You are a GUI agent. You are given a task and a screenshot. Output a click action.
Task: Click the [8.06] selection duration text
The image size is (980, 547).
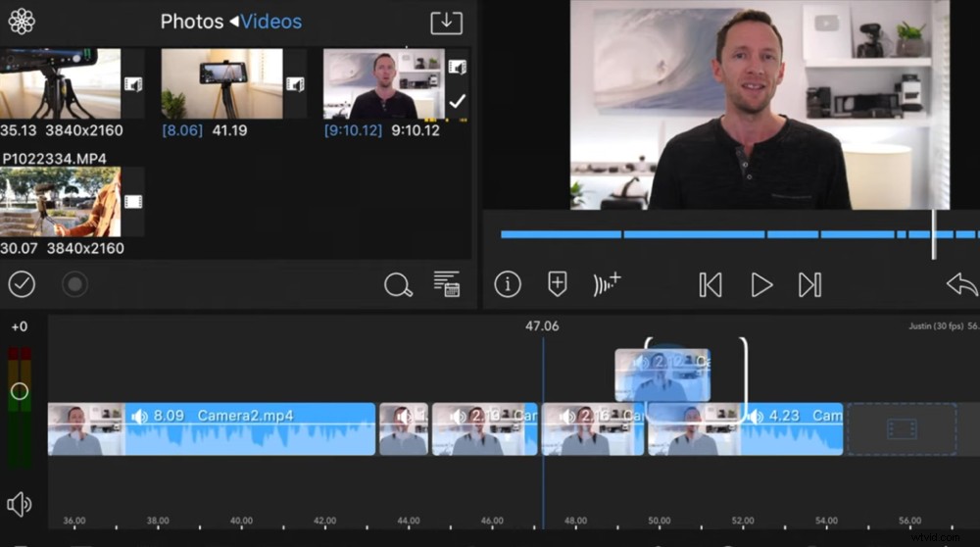[182, 130]
